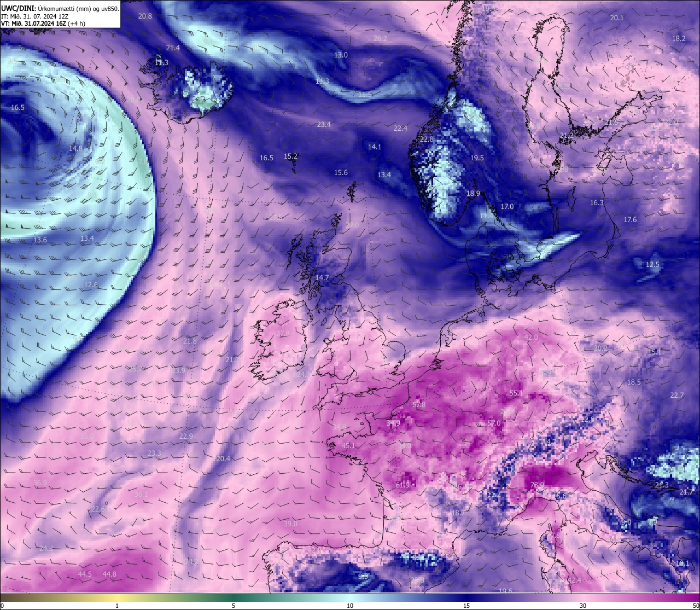Click the map value '18.2'

[x=679, y=39]
